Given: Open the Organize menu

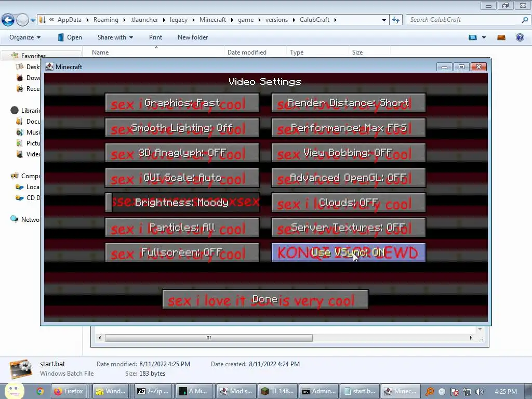Looking at the screenshot, I should [x=25, y=37].
